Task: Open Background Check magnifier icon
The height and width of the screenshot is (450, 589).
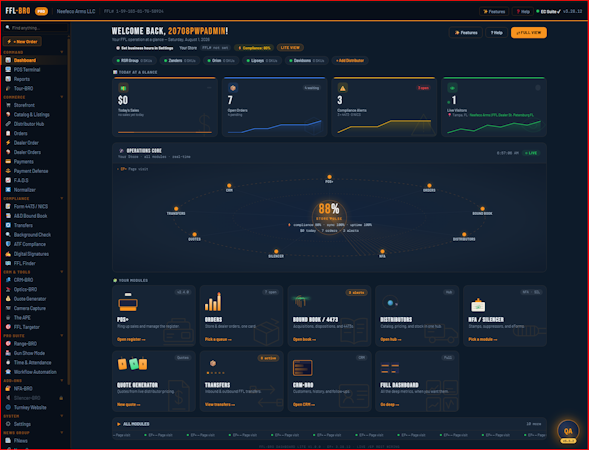Action: (8, 234)
